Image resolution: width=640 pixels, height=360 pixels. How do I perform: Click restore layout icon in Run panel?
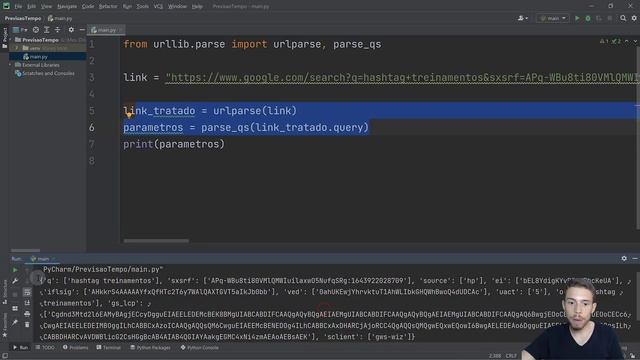(15, 309)
